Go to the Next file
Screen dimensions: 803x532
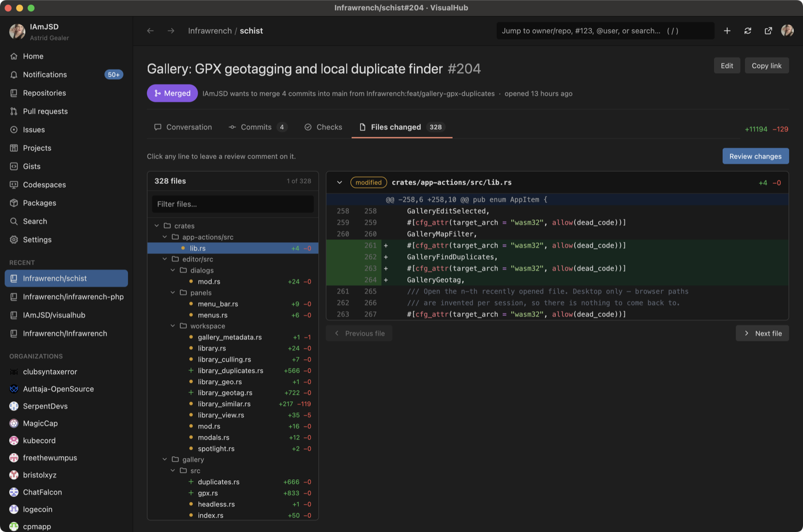click(x=762, y=333)
